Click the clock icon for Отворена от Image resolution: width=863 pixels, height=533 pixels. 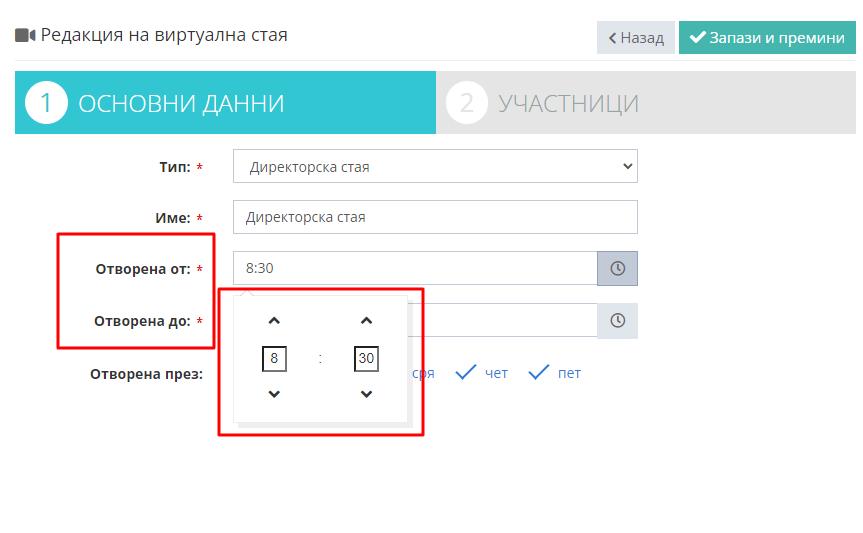point(617,268)
